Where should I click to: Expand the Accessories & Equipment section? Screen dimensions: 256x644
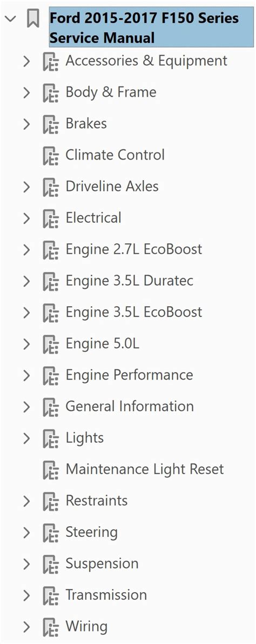click(x=26, y=61)
